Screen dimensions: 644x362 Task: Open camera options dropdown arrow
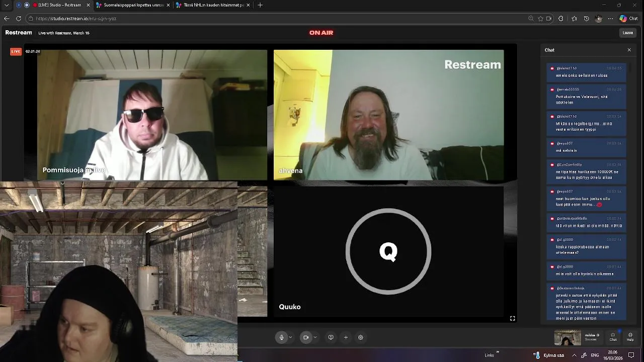click(x=315, y=337)
